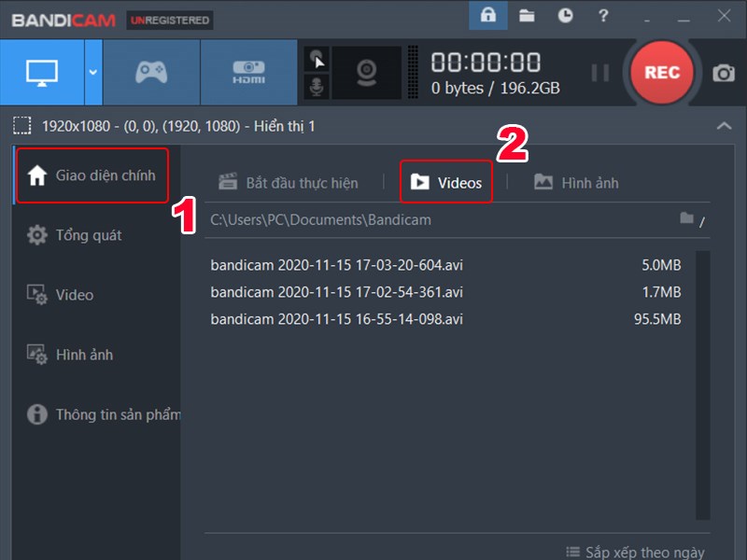Image resolution: width=747 pixels, height=560 pixels.
Task: Switch to the Videos tab
Action: [446, 182]
